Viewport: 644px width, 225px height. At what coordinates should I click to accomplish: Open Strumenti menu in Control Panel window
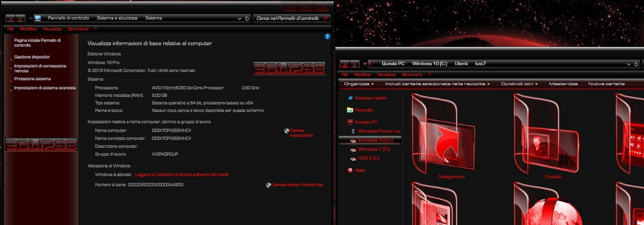[x=78, y=29]
